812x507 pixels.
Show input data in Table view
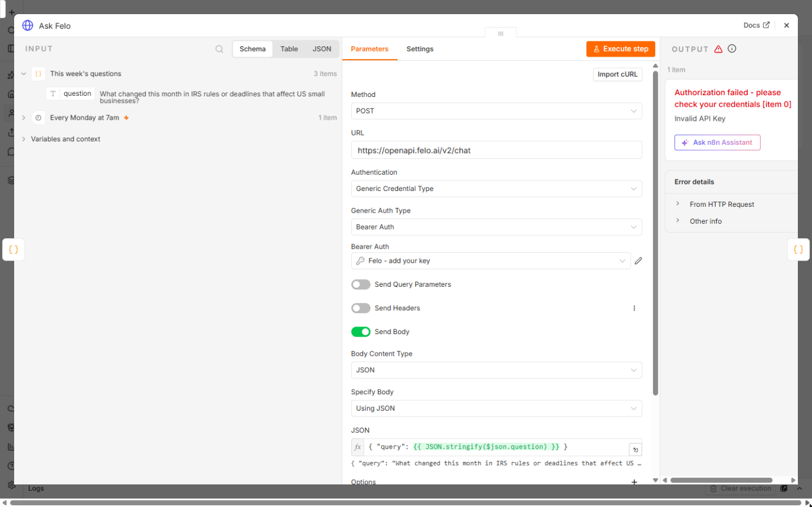click(289, 49)
